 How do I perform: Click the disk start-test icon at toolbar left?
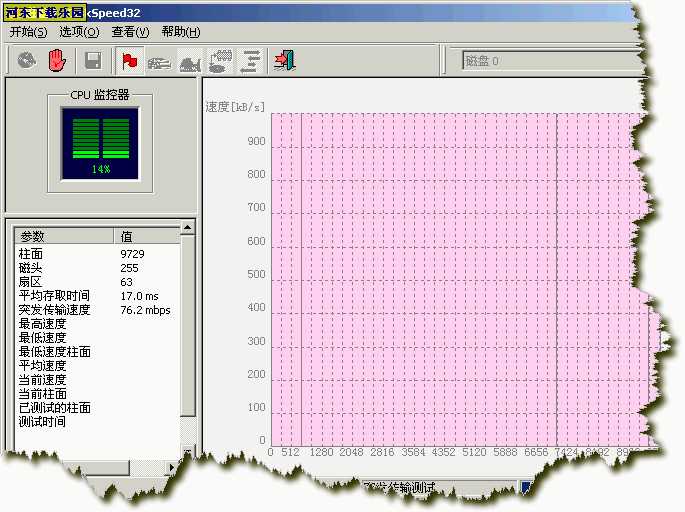(27, 61)
